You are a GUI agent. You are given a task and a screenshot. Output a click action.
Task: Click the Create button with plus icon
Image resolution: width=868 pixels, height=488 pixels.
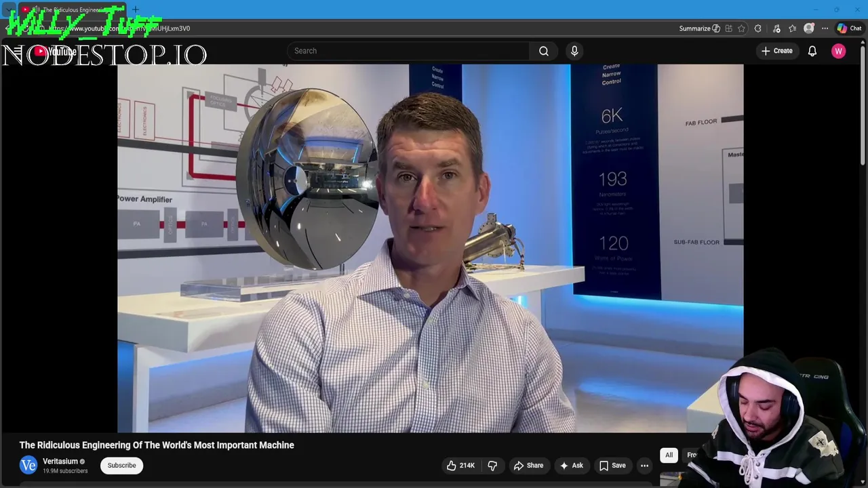pos(776,51)
